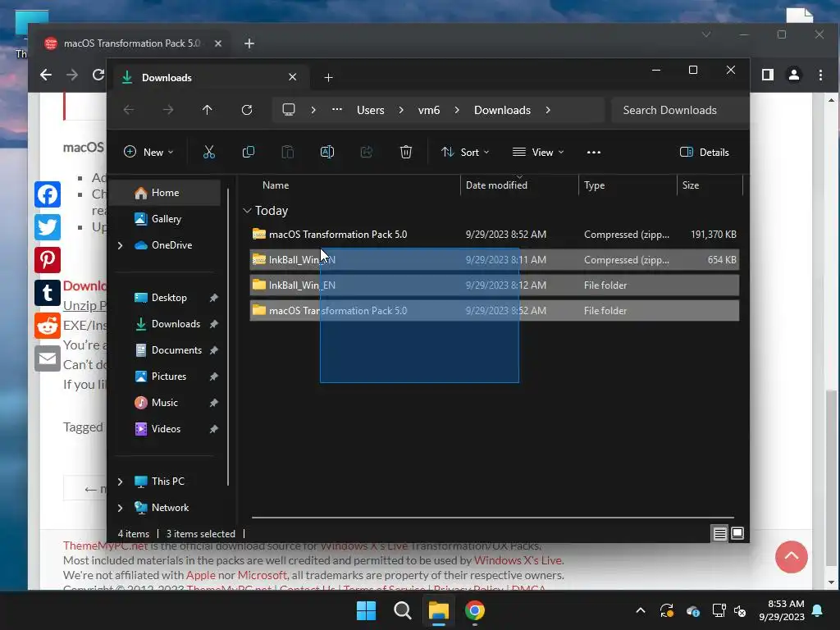Open the See more three-dots menu in Explorer
The image size is (840, 630).
click(594, 152)
